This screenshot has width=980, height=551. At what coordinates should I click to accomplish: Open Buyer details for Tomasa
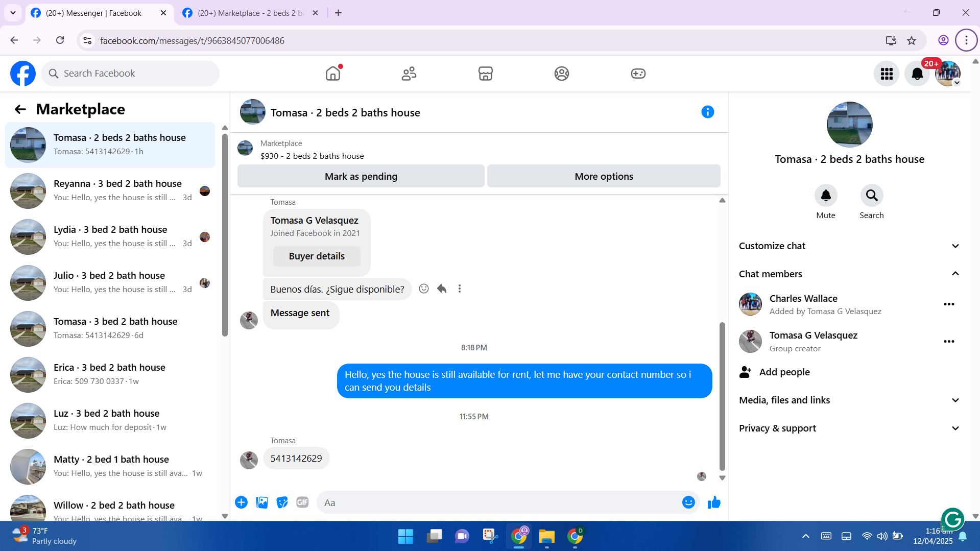click(317, 256)
